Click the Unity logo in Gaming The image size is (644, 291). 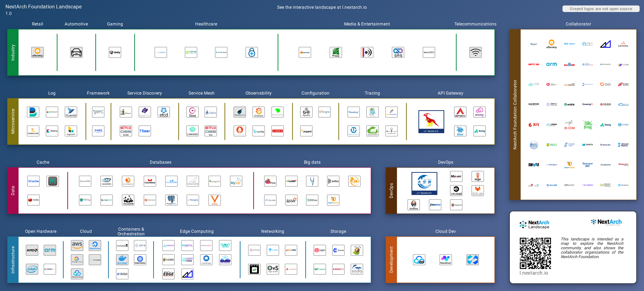(x=115, y=52)
